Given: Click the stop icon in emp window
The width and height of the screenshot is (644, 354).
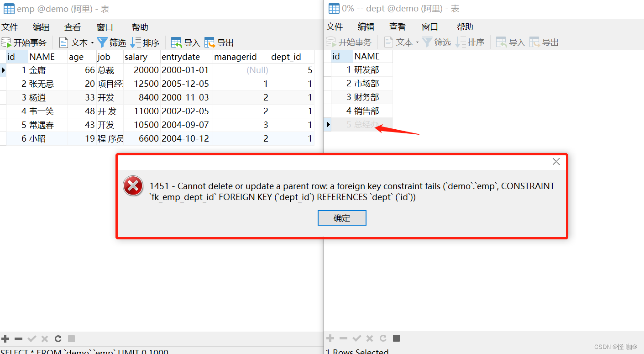Looking at the screenshot, I should click(x=71, y=338).
